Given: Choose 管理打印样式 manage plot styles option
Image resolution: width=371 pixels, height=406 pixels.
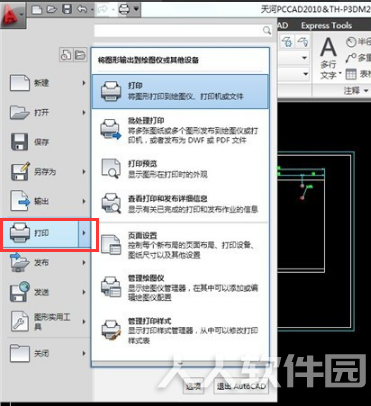Looking at the screenshot, I should (x=180, y=330).
